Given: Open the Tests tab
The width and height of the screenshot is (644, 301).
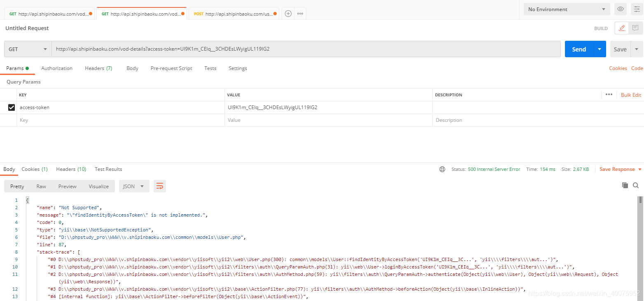Looking at the screenshot, I should click(x=210, y=68).
